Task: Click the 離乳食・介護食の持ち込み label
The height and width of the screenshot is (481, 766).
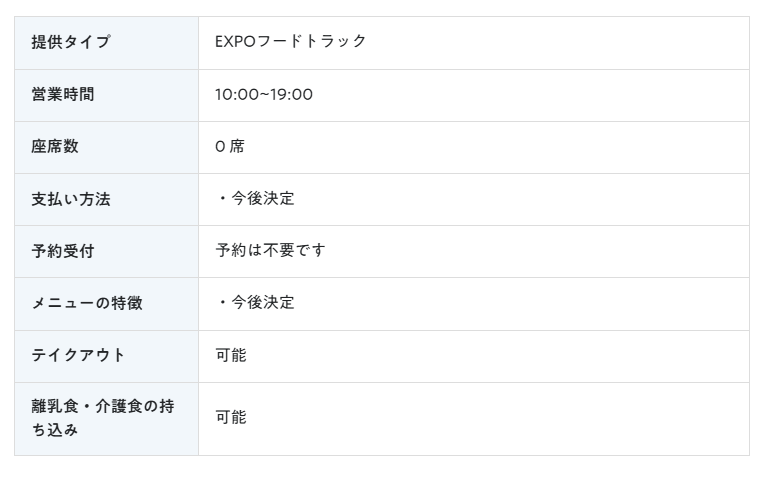Action: [103, 418]
